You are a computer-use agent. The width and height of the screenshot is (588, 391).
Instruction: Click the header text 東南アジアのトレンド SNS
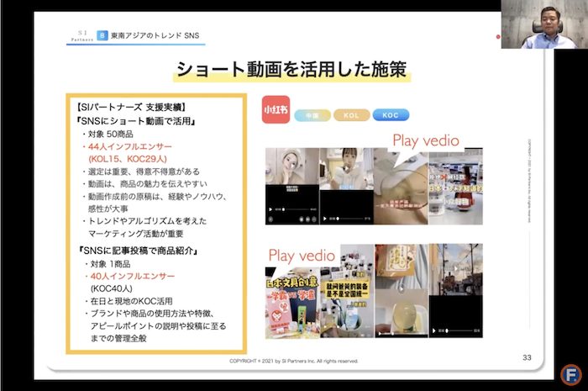click(x=155, y=35)
